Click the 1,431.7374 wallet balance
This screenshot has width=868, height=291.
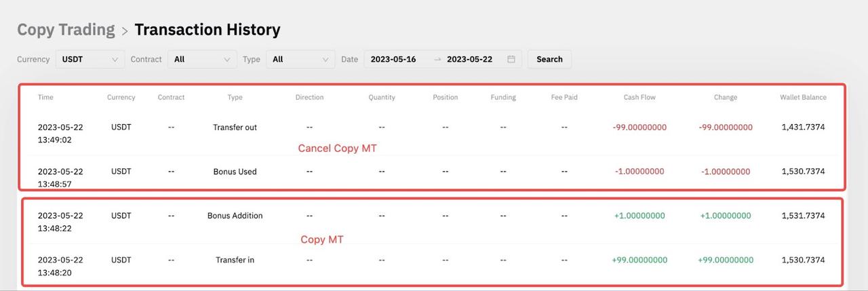pos(803,128)
